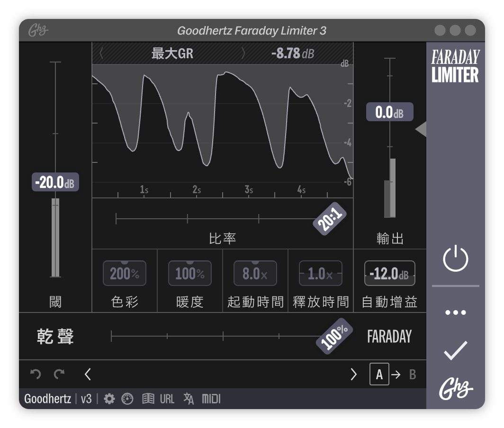
Task: Click the Ghz logo at sidebar bottom
Action: [456, 388]
